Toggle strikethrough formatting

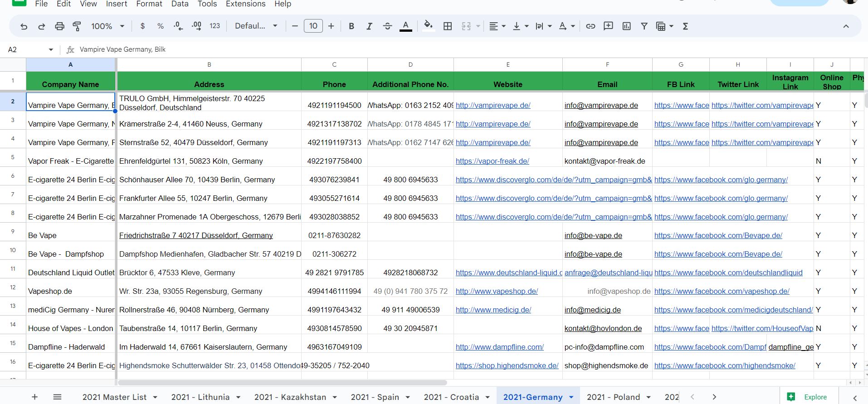point(387,26)
